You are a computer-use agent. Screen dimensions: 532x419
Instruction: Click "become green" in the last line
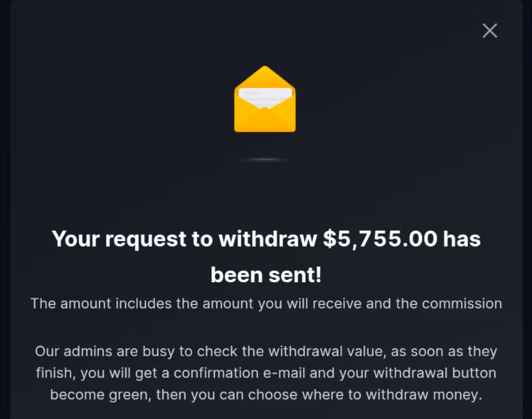click(x=100, y=395)
